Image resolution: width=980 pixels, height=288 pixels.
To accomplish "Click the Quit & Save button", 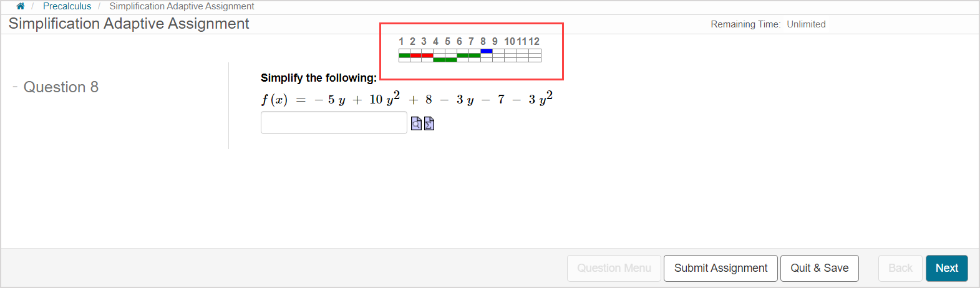I will [819, 268].
